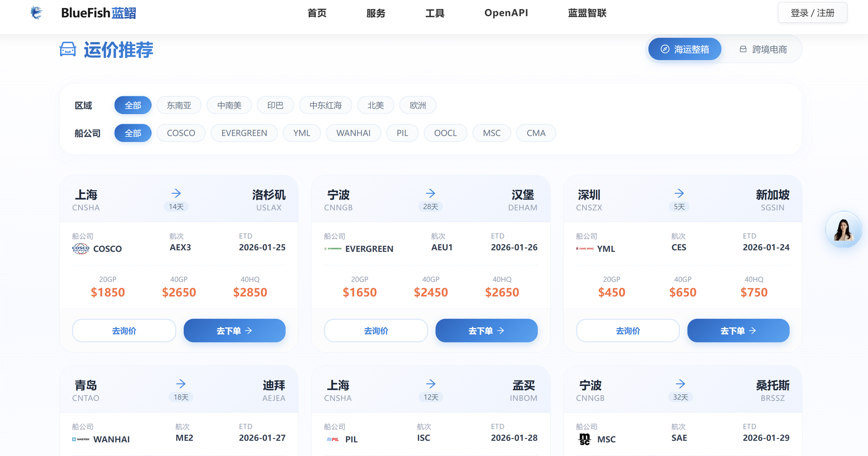Image resolution: width=868 pixels, height=456 pixels.
Task: Filter region by 东南亚
Action: [179, 106]
